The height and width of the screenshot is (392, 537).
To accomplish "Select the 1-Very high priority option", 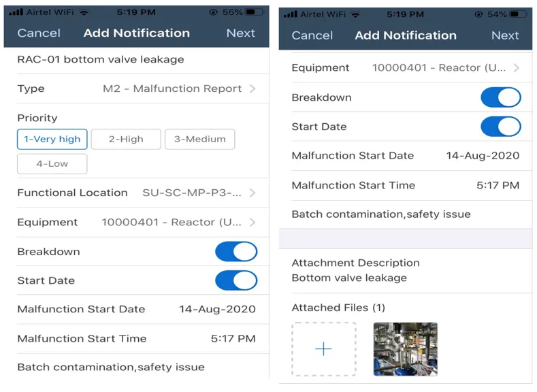I will 52,140.
